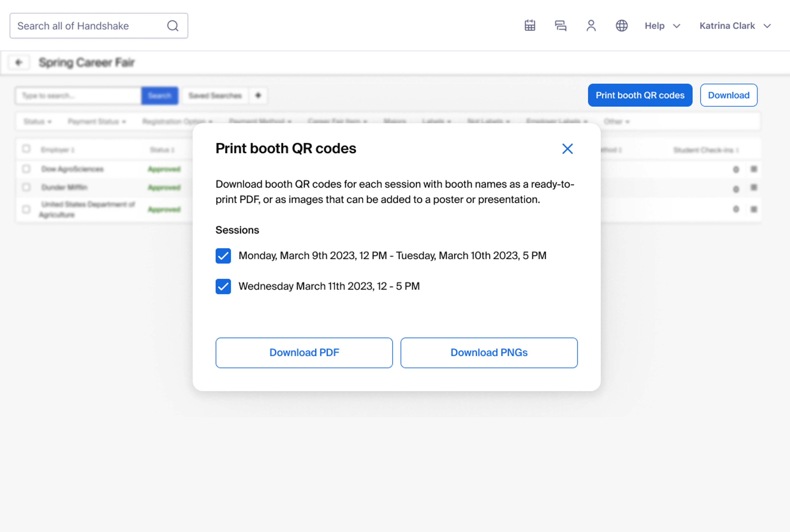Viewport: 790px width, 532px height.
Task: Open the Saved Searches menu
Action: point(215,95)
